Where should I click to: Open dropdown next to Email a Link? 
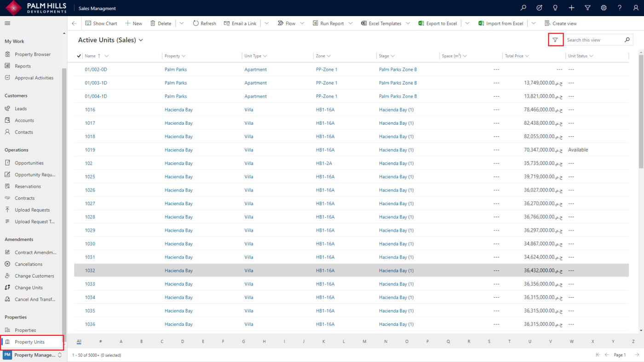[x=267, y=23]
